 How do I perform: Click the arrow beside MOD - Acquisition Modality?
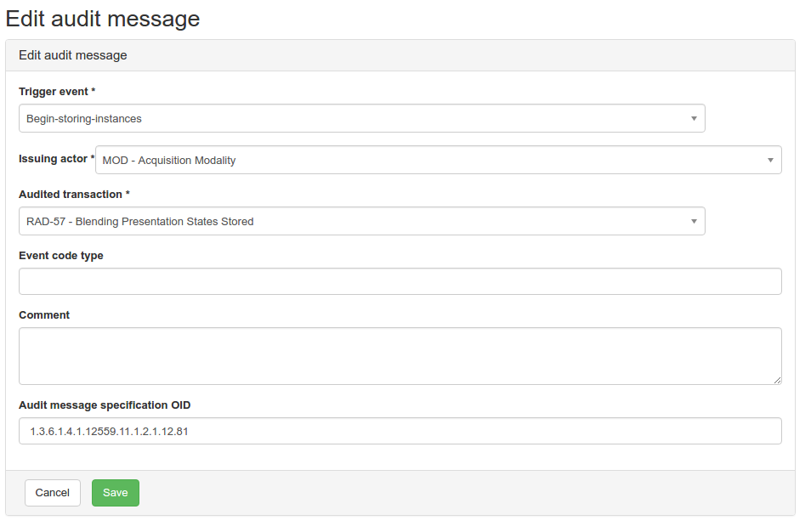click(x=770, y=160)
